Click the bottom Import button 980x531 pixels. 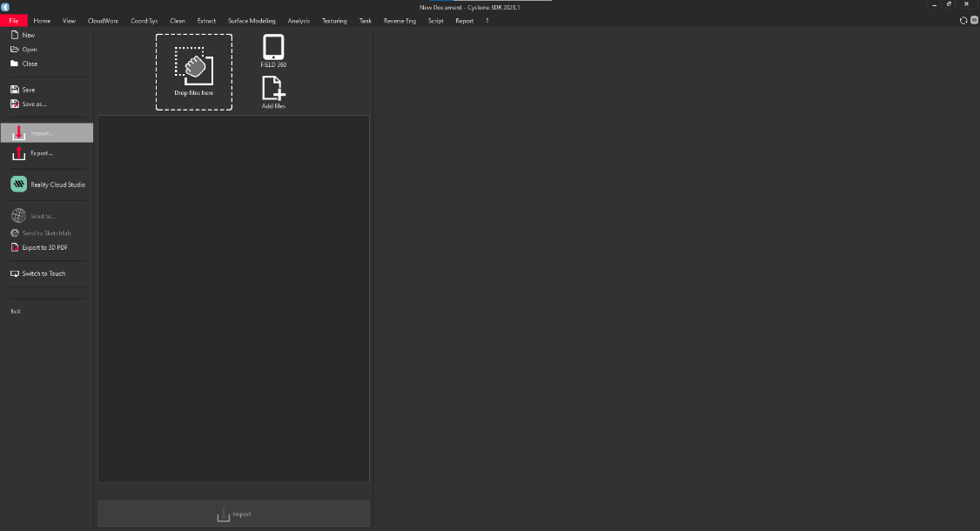pos(234,514)
